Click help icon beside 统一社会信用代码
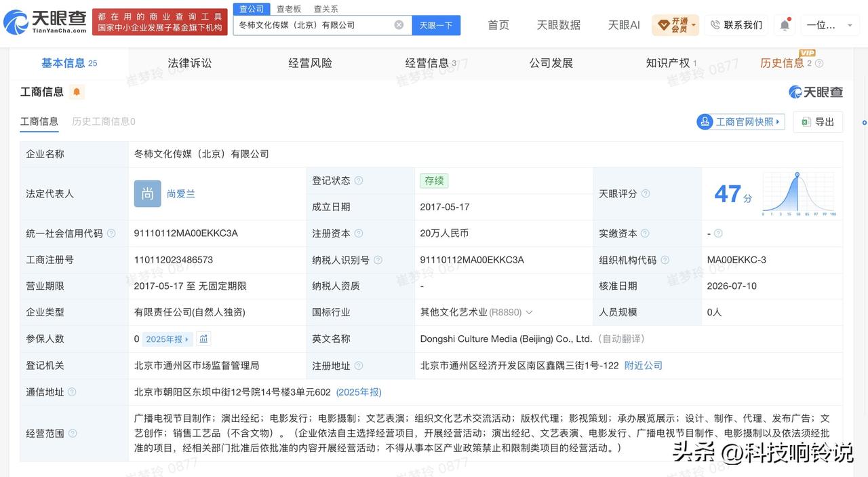This screenshot has width=868, height=477. 111,233
